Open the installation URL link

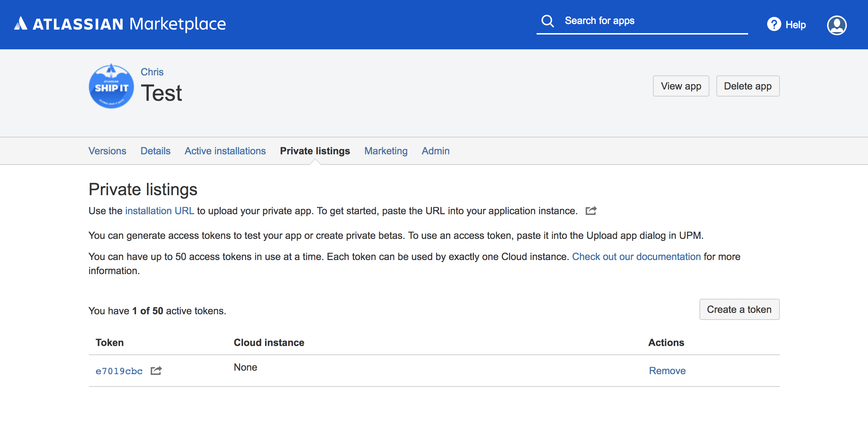(159, 211)
